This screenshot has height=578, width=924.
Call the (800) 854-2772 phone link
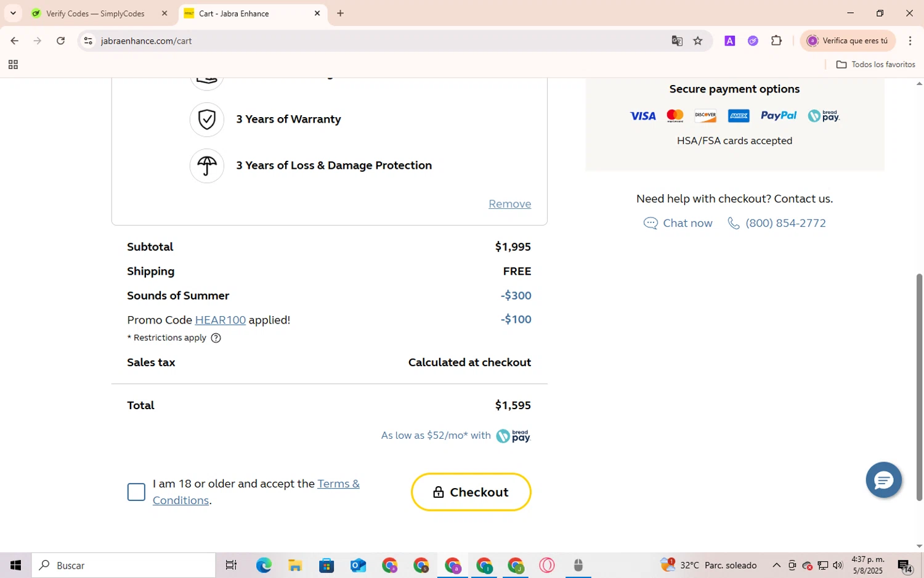coord(777,223)
